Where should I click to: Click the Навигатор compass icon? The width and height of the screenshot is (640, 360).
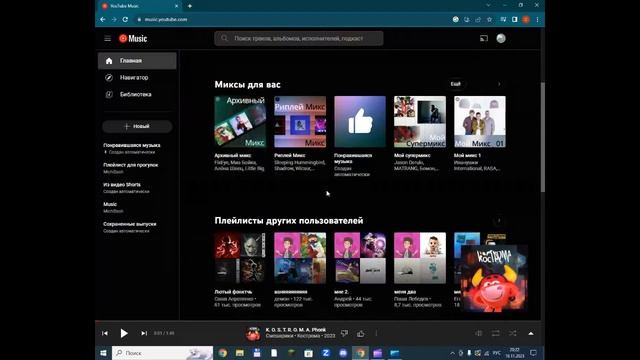109,78
